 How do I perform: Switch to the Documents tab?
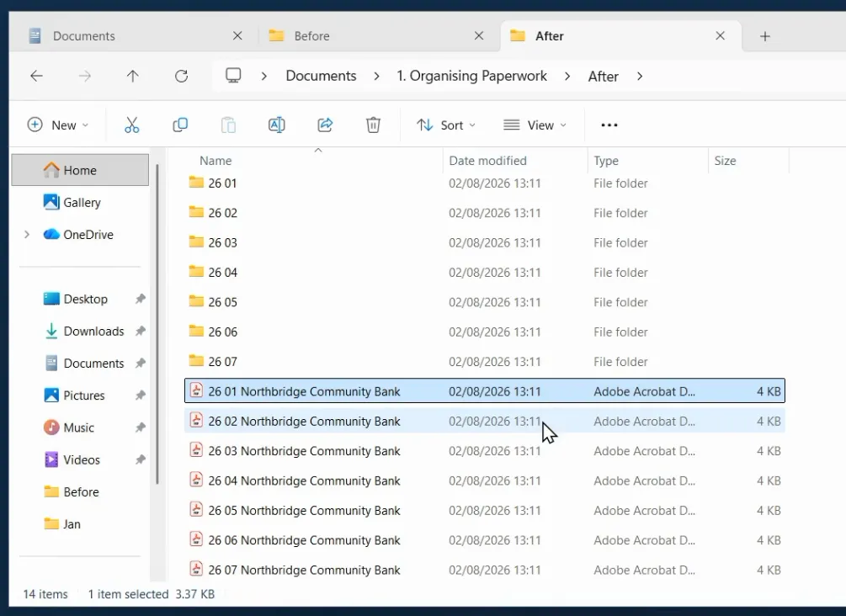click(x=130, y=36)
